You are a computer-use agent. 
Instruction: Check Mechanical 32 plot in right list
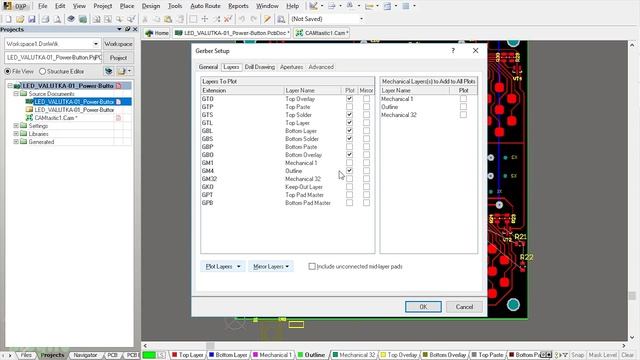[x=463, y=115]
